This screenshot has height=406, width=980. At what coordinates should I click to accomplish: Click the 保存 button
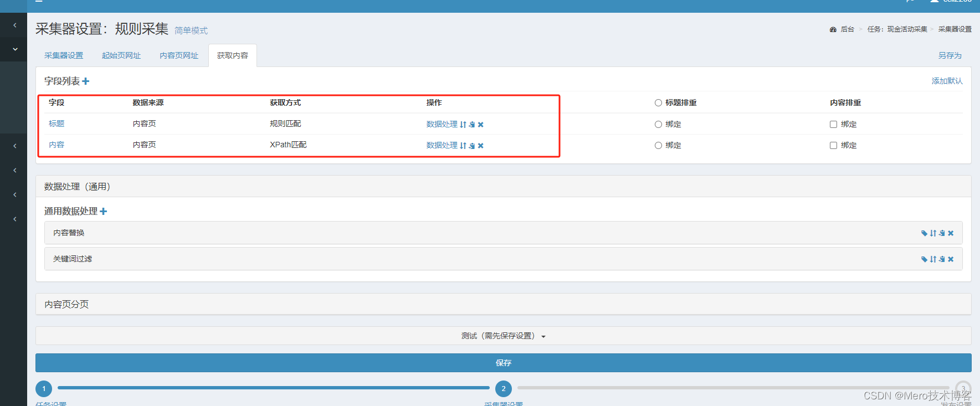(x=503, y=363)
